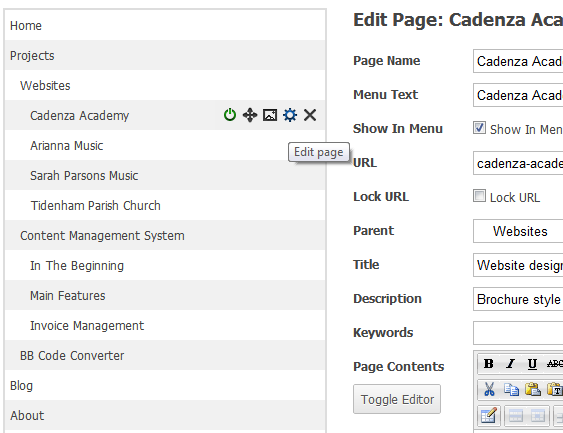Select Projects in the page tree
The height and width of the screenshot is (433, 563).
coord(165,55)
